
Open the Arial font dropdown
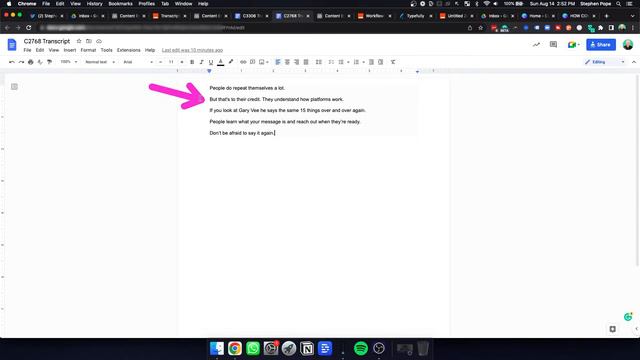(x=138, y=62)
